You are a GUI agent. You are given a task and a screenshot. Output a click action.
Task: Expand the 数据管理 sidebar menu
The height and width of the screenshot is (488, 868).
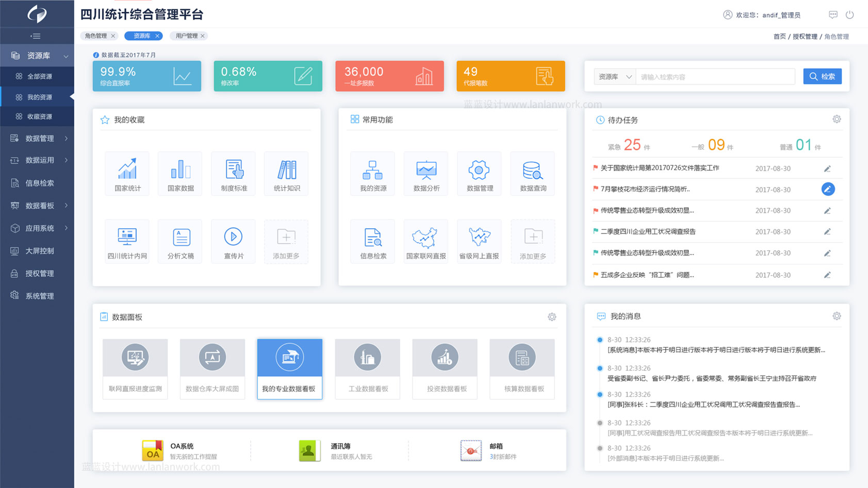(37, 138)
